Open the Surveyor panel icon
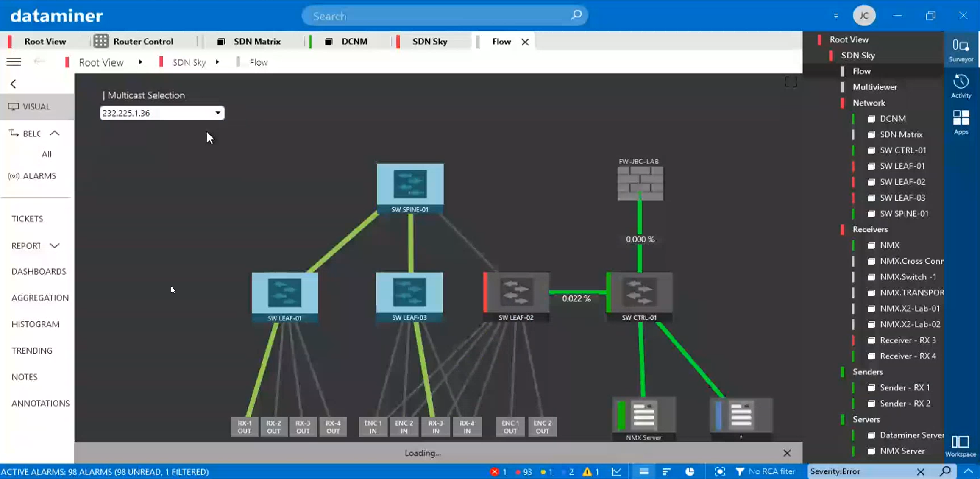Viewport: 980px width, 479px height. click(961, 50)
